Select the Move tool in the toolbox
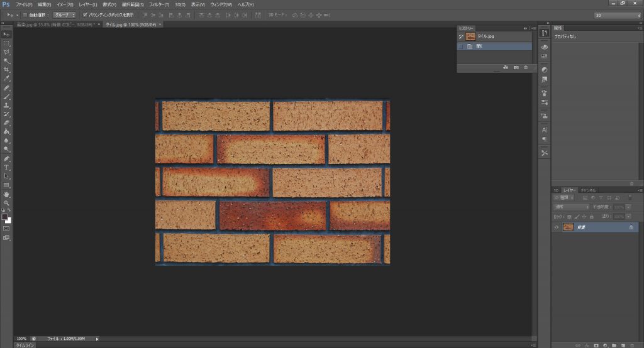This screenshot has height=348, width=644. tap(6, 34)
